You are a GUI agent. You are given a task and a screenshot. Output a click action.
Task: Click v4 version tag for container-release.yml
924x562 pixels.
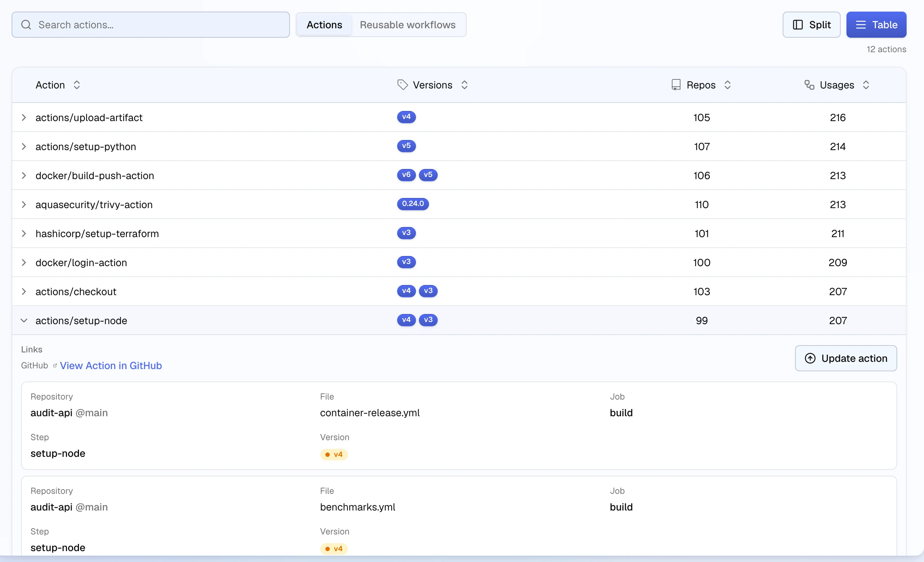click(334, 454)
